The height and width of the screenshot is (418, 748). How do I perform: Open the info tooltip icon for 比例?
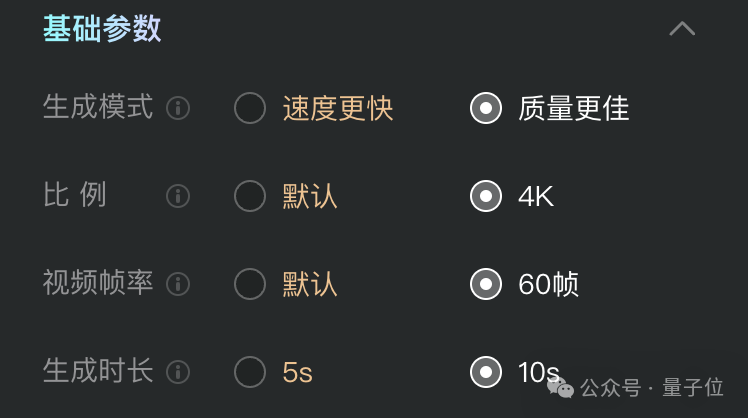point(178,196)
